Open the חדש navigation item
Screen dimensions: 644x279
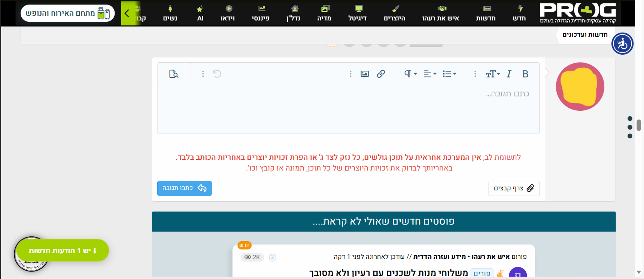pos(519,13)
